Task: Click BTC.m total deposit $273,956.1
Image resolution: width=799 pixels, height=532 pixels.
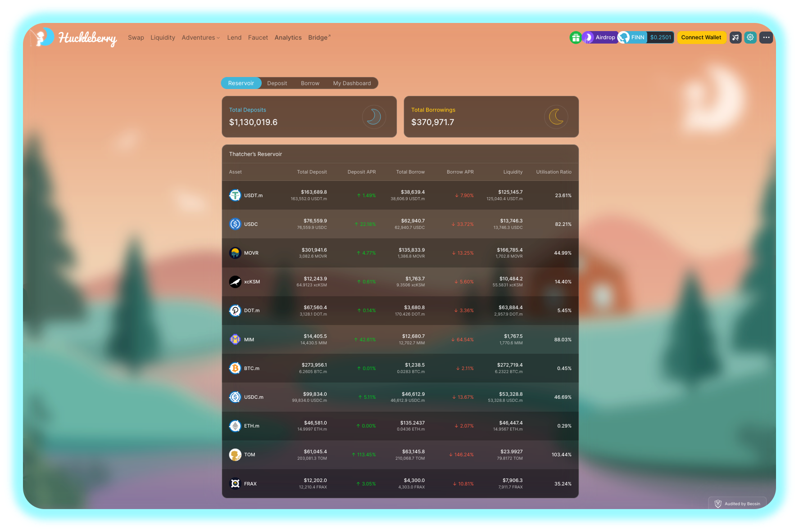Action: coord(314,365)
